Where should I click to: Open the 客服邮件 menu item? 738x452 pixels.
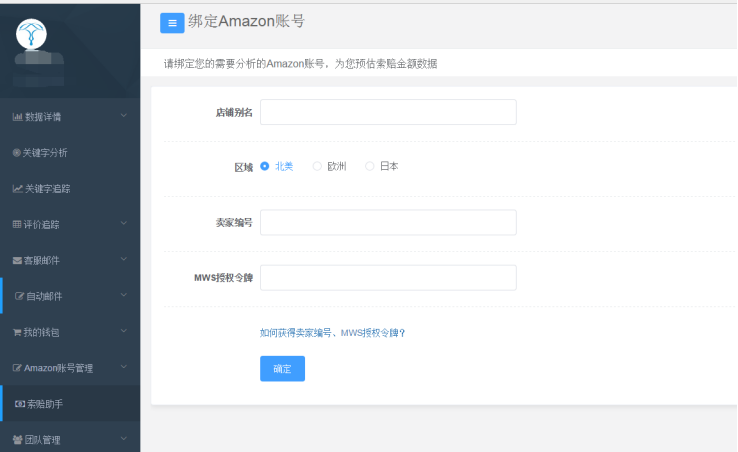click(x=70, y=260)
